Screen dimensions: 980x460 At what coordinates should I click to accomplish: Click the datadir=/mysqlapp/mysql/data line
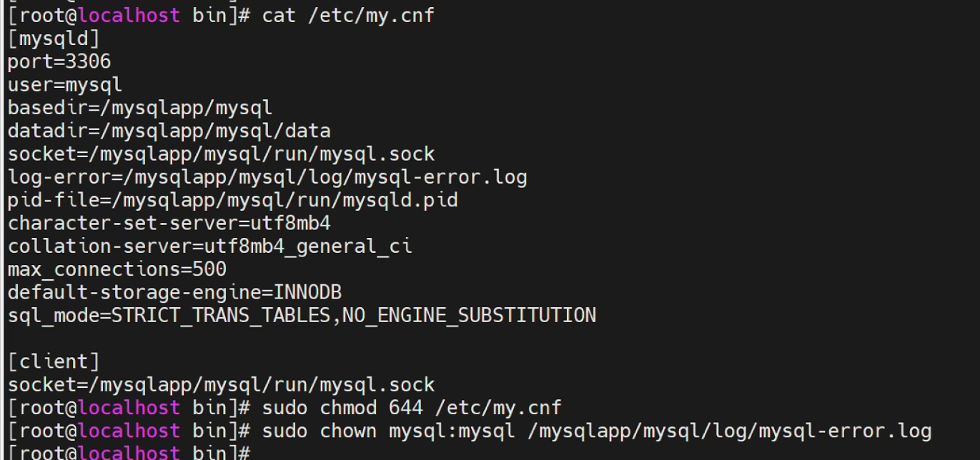coord(169,131)
